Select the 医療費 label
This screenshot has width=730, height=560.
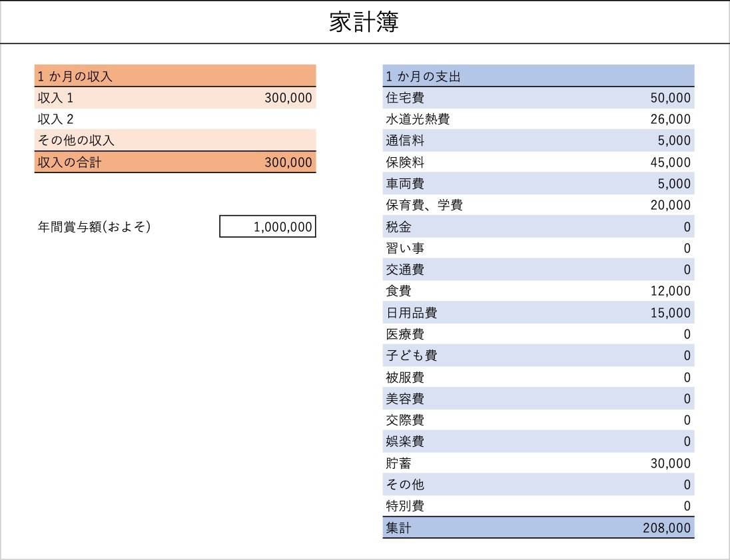pyautogui.click(x=405, y=334)
